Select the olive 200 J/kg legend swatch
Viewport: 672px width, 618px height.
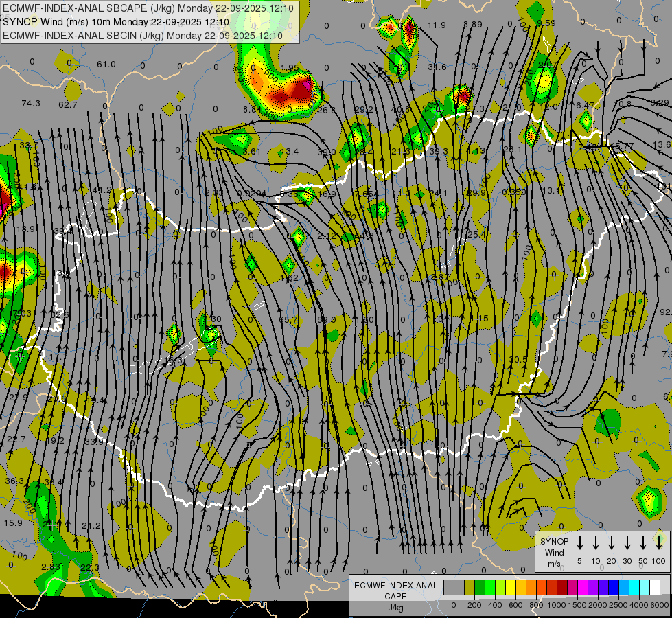point(470,587)
